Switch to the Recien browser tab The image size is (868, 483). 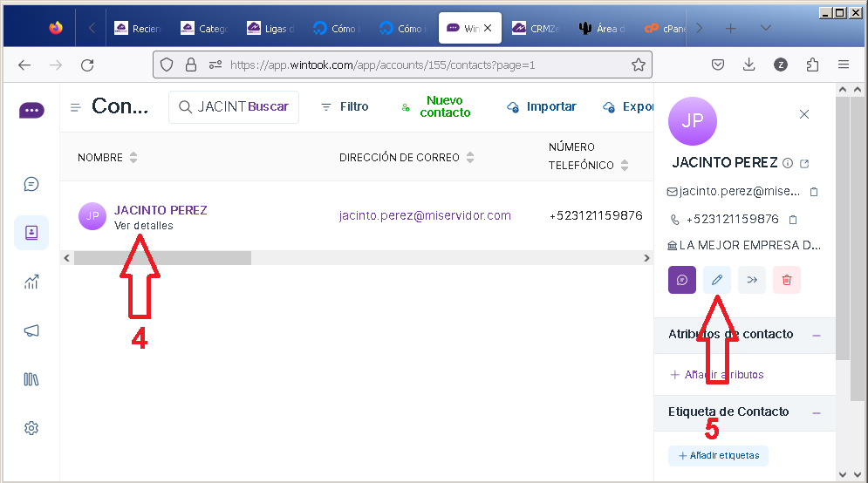[137, 28]
